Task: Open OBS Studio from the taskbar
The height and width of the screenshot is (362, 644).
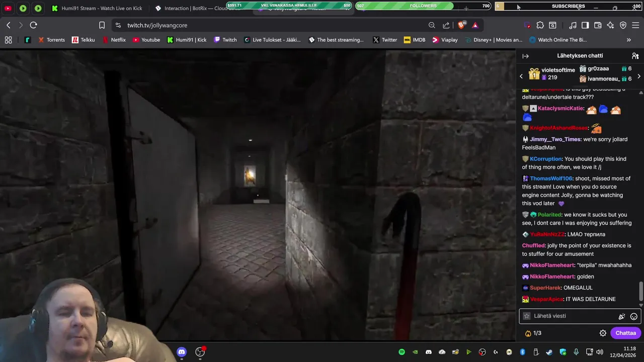Action: 200,352
